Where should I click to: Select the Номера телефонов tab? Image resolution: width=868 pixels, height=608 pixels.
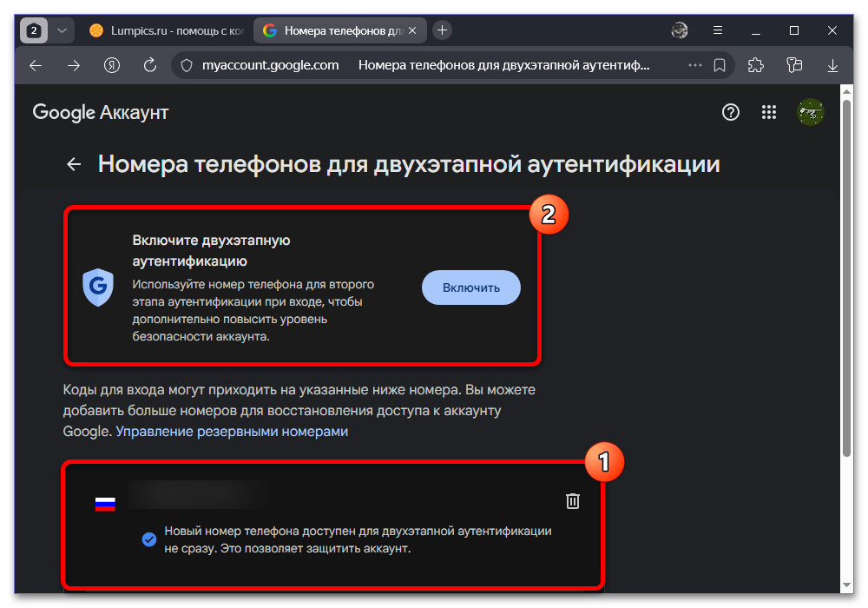(339, 30)
